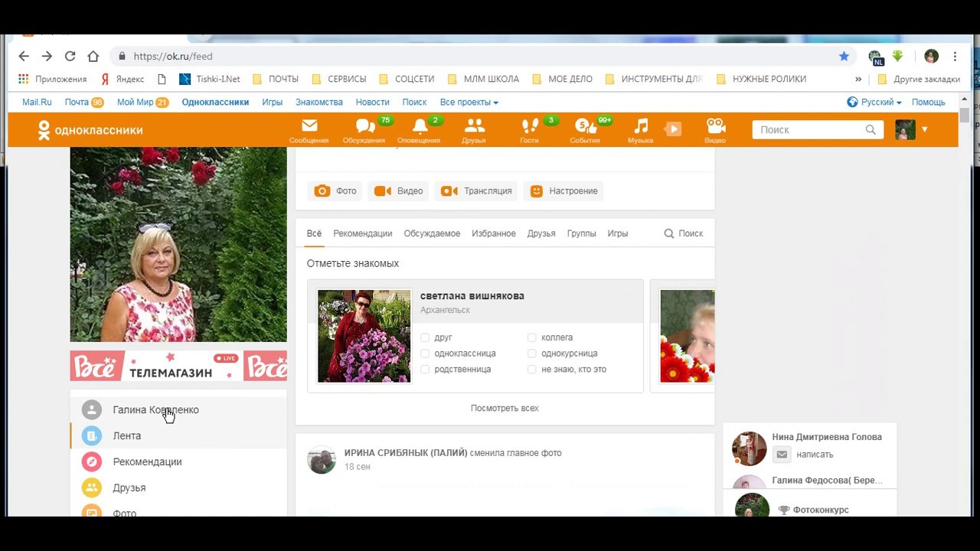This screenshot has width=980, height=551.
Task: Click the address bar URL
Action: click(173, 56)
